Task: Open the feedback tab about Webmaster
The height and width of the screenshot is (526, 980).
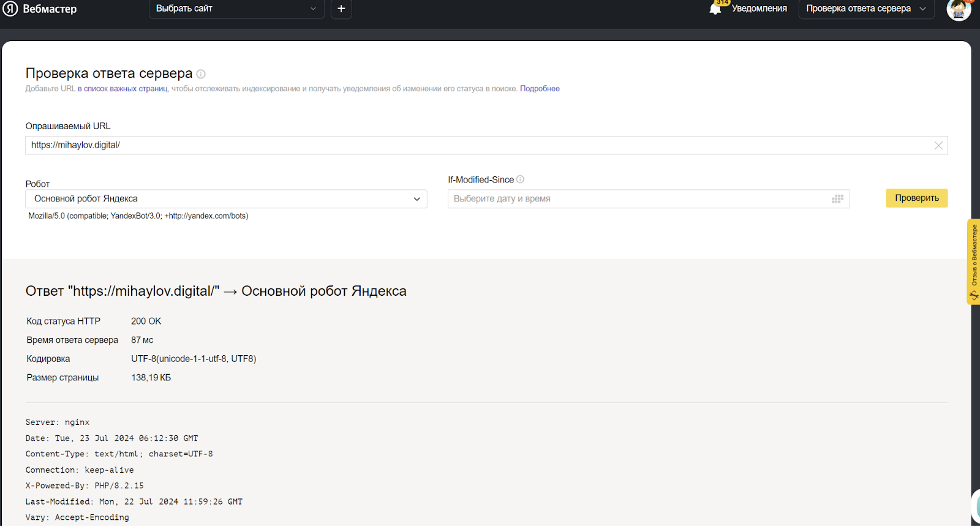Action: point(973,261)
